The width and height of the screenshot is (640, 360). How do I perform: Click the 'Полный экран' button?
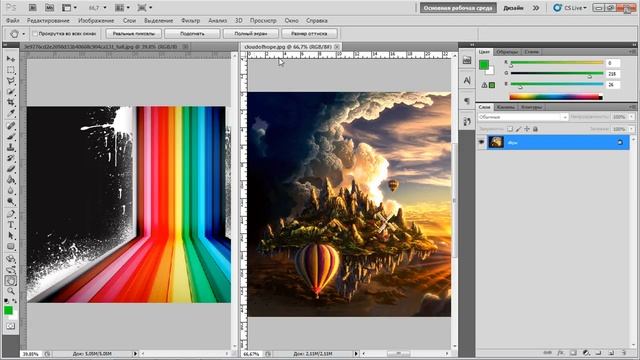point(251,33)
